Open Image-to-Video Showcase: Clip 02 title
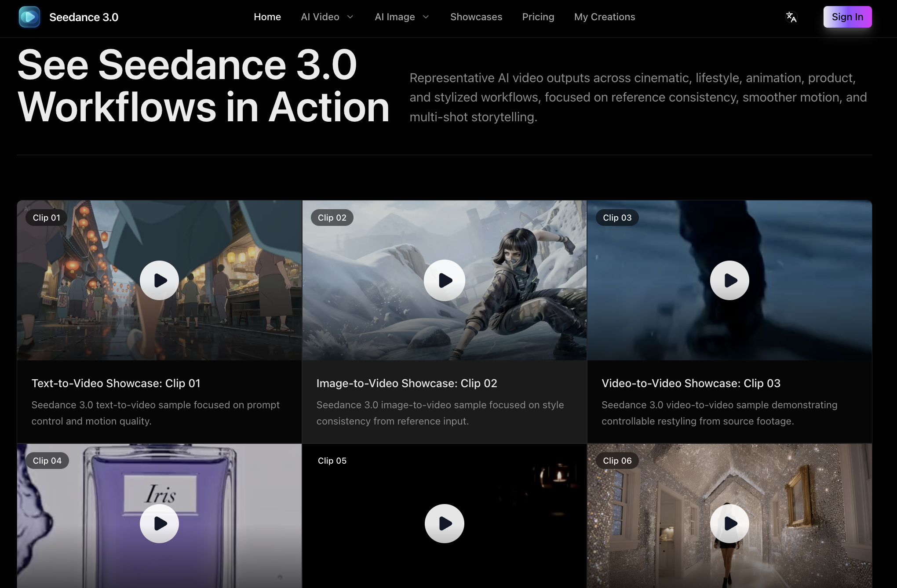This screenshot has height=588, width=897. click(x=407, y=383)
